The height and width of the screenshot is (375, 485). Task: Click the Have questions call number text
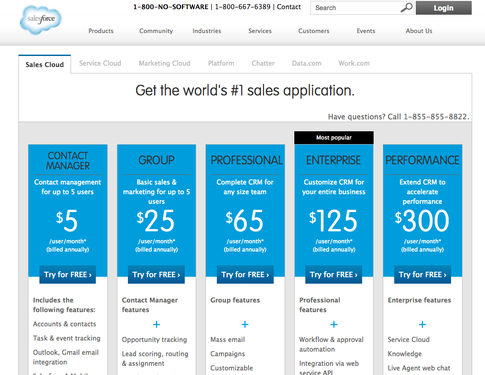tap(398, 117)
